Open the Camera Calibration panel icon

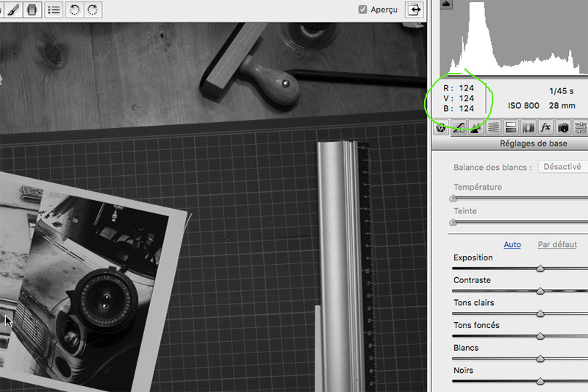[563, 127]
